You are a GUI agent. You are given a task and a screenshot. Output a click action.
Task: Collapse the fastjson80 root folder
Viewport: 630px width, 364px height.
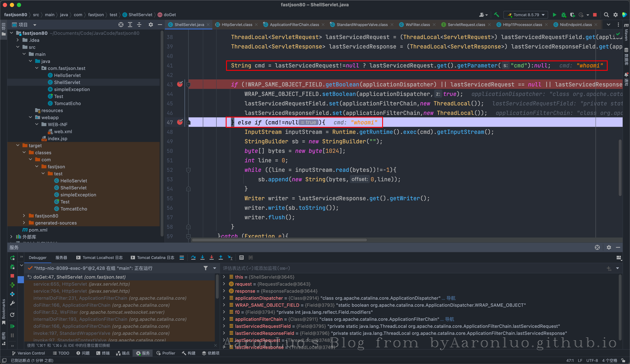click(11, 33)
